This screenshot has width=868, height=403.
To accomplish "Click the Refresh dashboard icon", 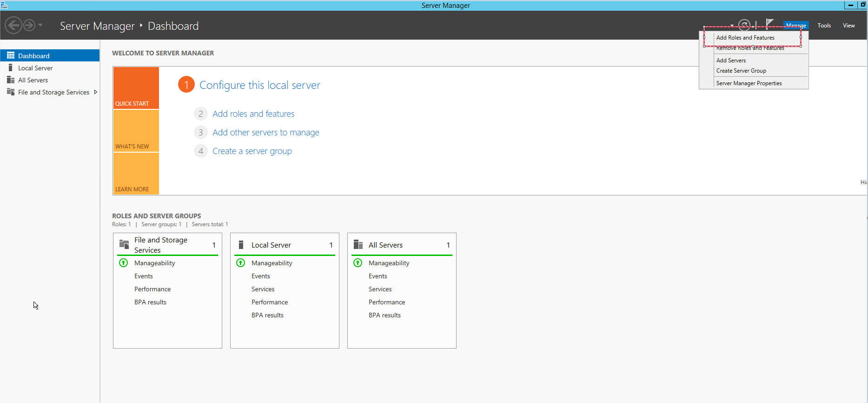I will [x=744, y=25].
